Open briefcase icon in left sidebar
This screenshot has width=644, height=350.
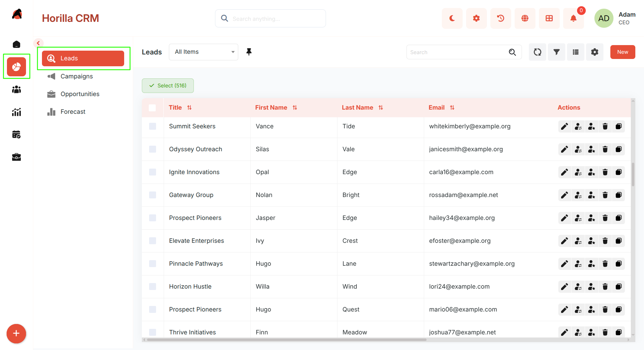[x=16, y=157]
